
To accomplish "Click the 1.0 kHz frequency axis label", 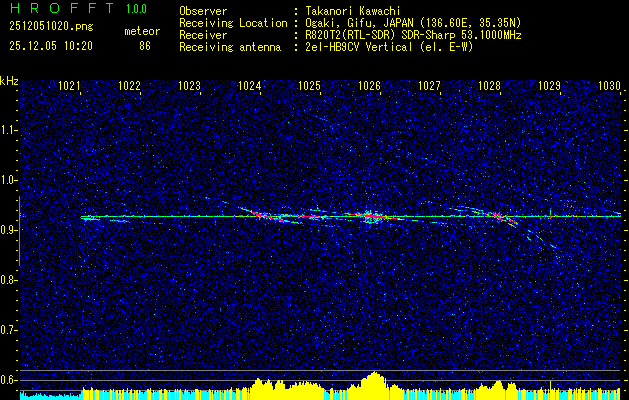I will click(6, 180).
